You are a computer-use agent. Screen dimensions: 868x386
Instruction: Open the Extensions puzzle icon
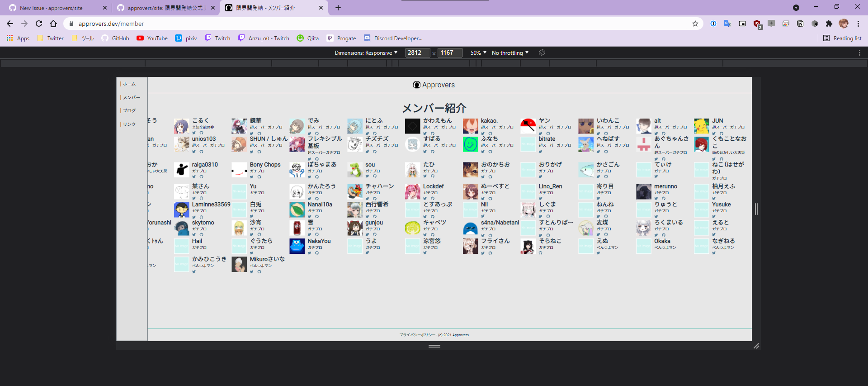tap(829, 24)
